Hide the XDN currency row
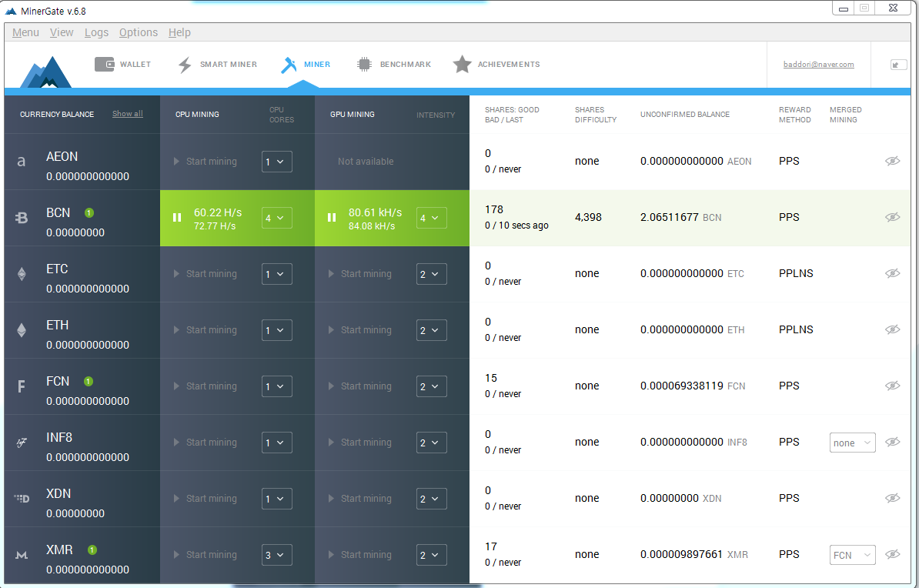 point(893,498)
